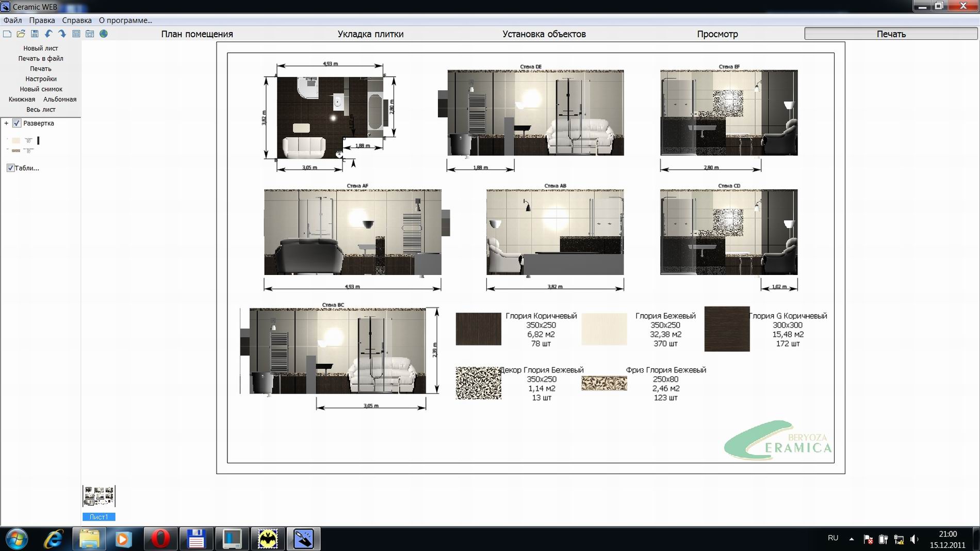The width and height of the screenshot is (980, 551).
Task: Redo the action with the toolbar arrow
Action: point(62,34)
